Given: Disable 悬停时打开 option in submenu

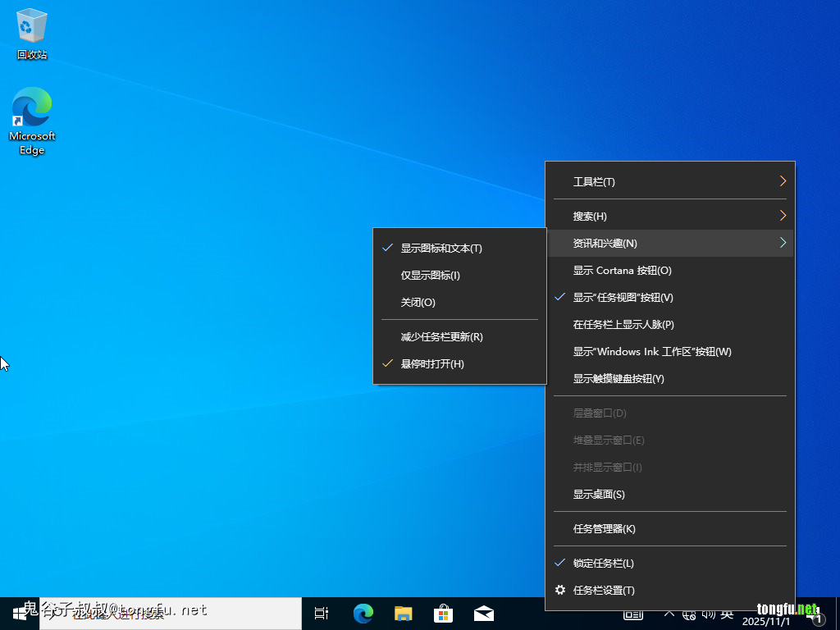Looking at the screenshot, I should tap(432, 364).
